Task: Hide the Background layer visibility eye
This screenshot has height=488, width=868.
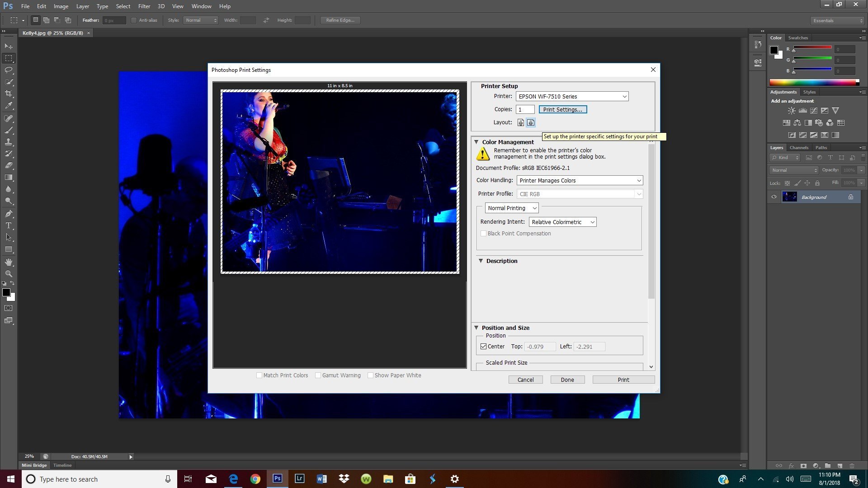Action: pyautogui.click(x=774, y=197)
